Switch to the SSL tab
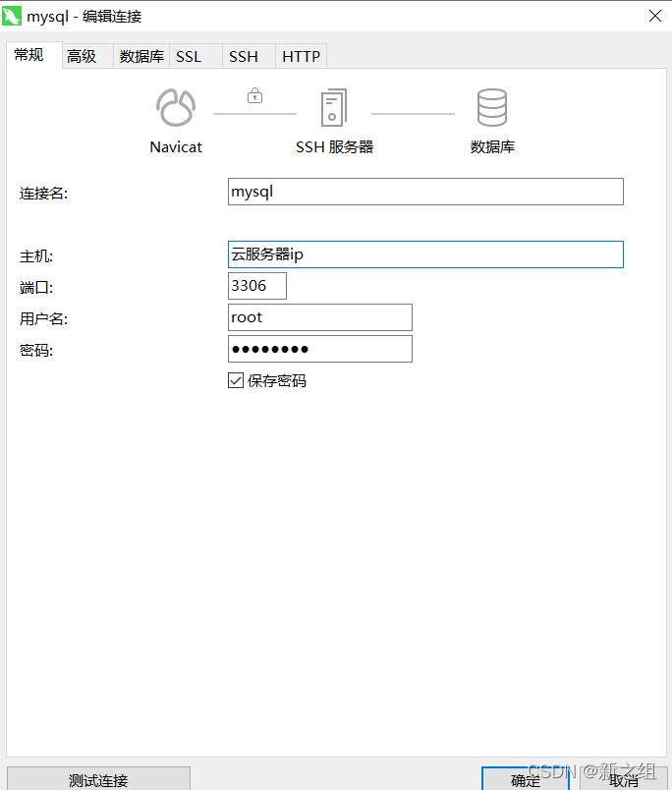Screen dimensions: 672x790 (x=196, y=56)
